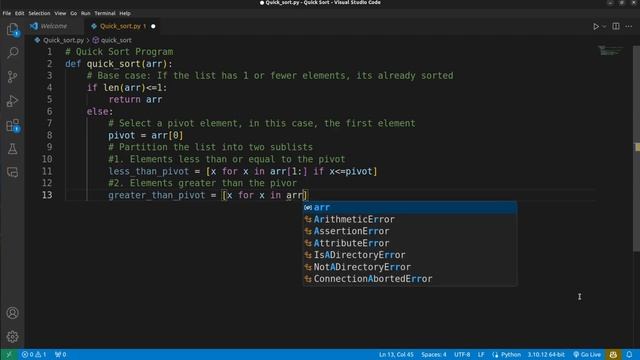Select AttributeError from autocomplete list
640x360 pixels.
(x=410, y=243)
